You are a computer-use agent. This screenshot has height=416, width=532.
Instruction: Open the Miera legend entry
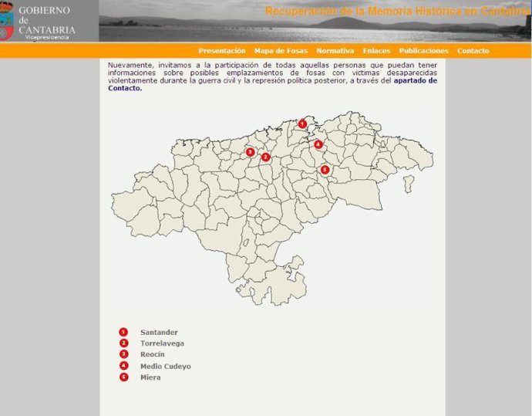tap(150, 377)
